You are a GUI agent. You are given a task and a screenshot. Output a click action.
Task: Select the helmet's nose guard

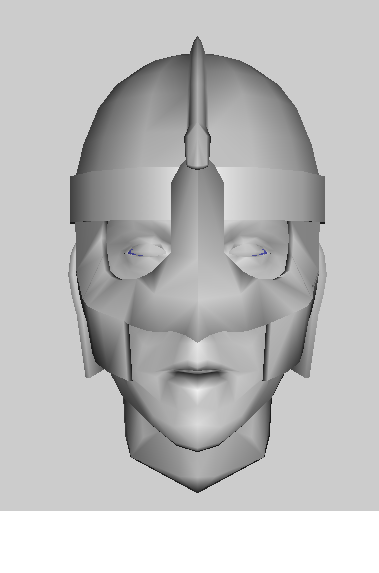[x=197, y=252]
